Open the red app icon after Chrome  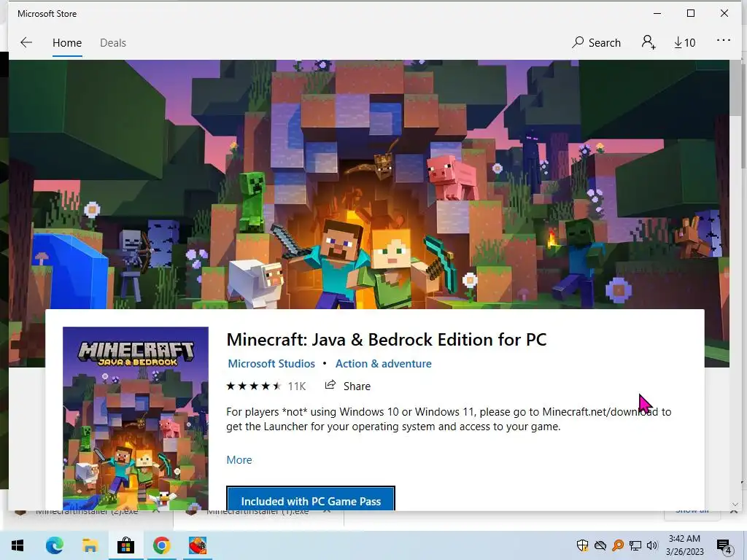(x=197, y=545)
